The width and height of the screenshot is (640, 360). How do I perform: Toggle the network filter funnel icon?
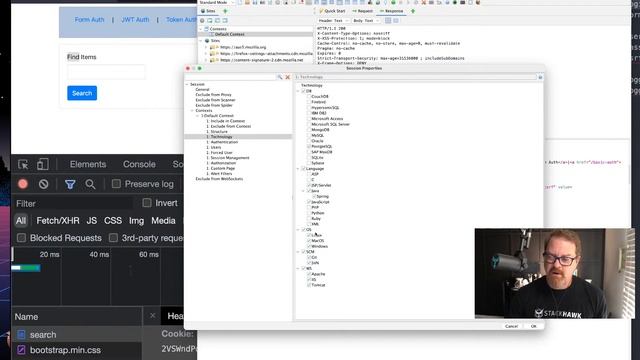(70, 184)
